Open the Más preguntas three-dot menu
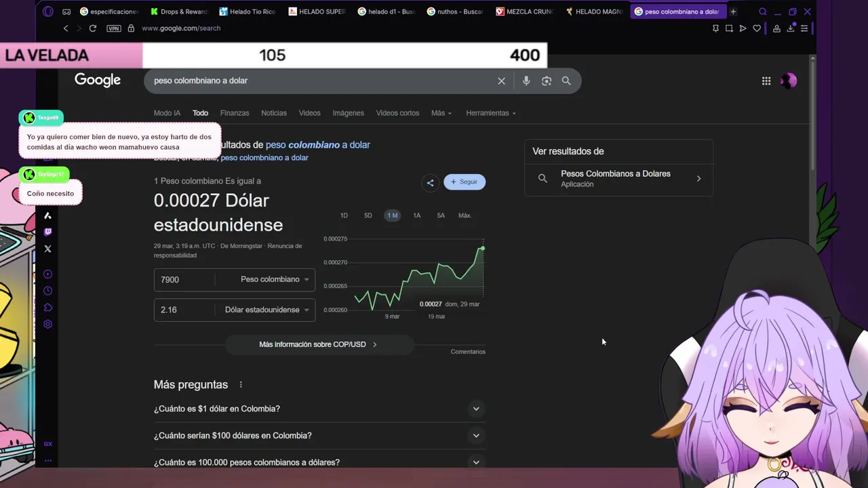This screenshot has width=868, height=488. (241, 384)
